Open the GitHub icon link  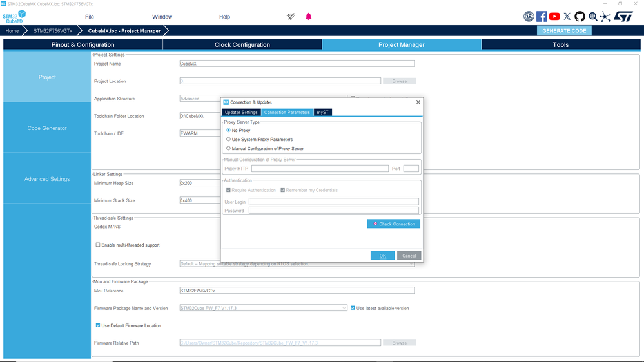580,16
